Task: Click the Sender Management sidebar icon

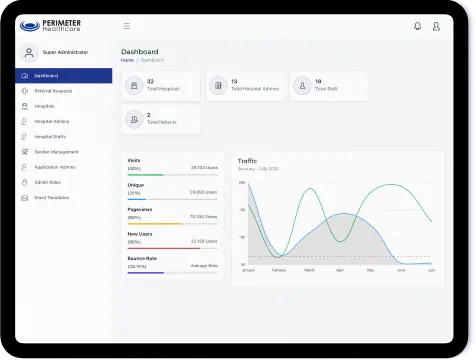Action: point(25,152)
